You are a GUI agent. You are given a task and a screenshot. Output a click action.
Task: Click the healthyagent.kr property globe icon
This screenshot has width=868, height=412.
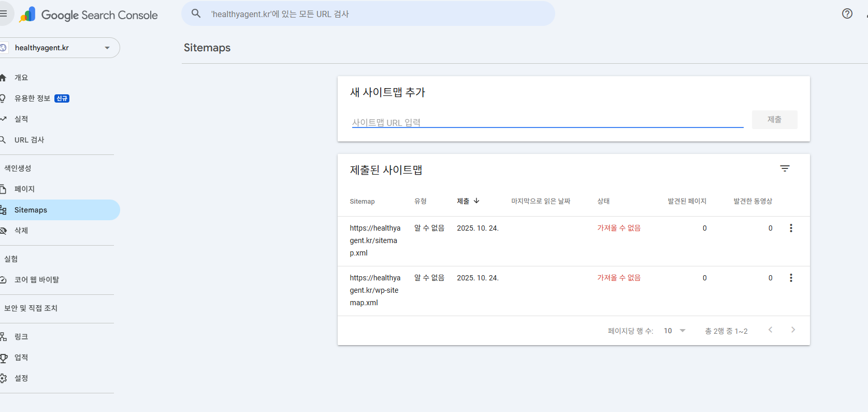click(x=3, y=48)
